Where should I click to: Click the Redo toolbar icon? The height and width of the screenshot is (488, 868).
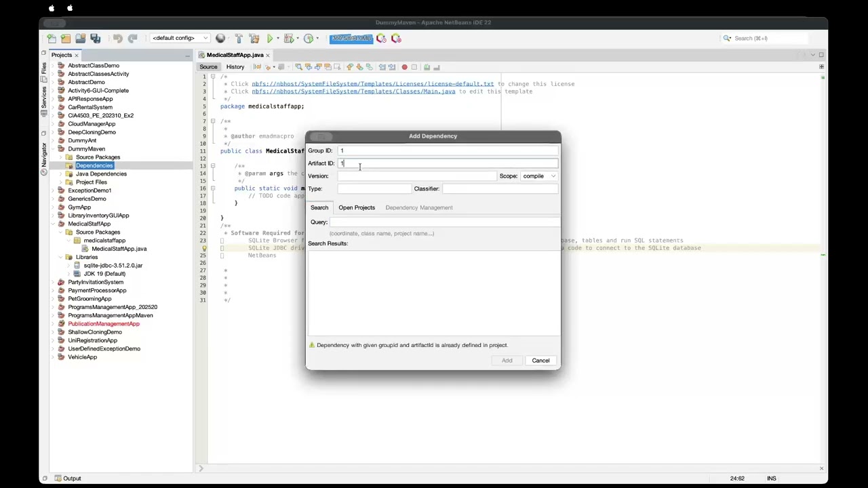(133, 39)
